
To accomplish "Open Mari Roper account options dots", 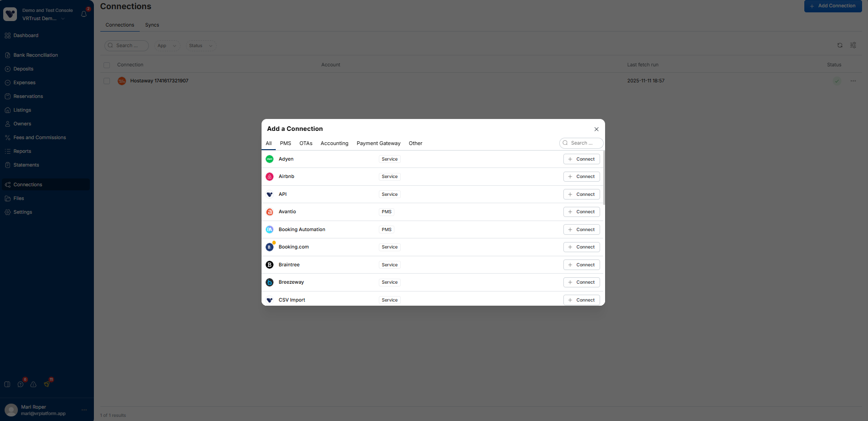I will click(84, 410).
